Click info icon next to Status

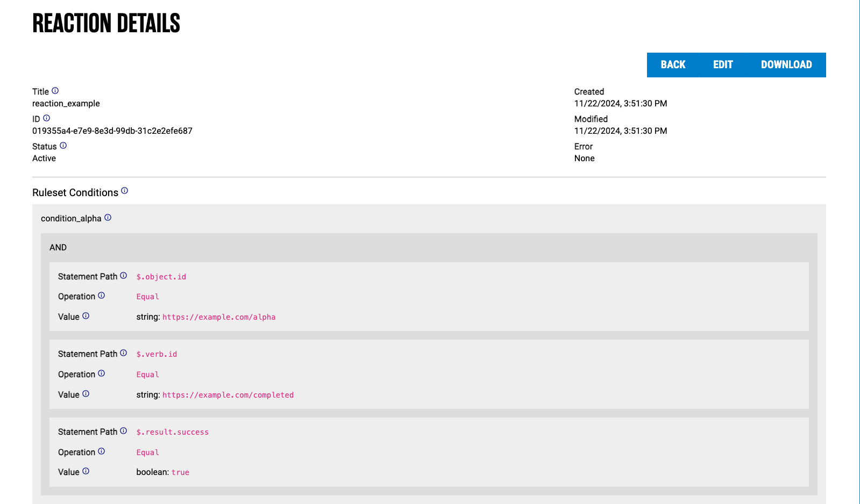click(63, 146)
